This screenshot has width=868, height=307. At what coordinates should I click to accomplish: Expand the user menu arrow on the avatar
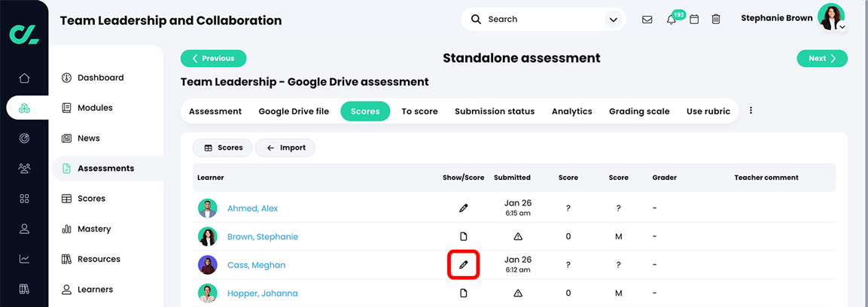pos(842,26)
